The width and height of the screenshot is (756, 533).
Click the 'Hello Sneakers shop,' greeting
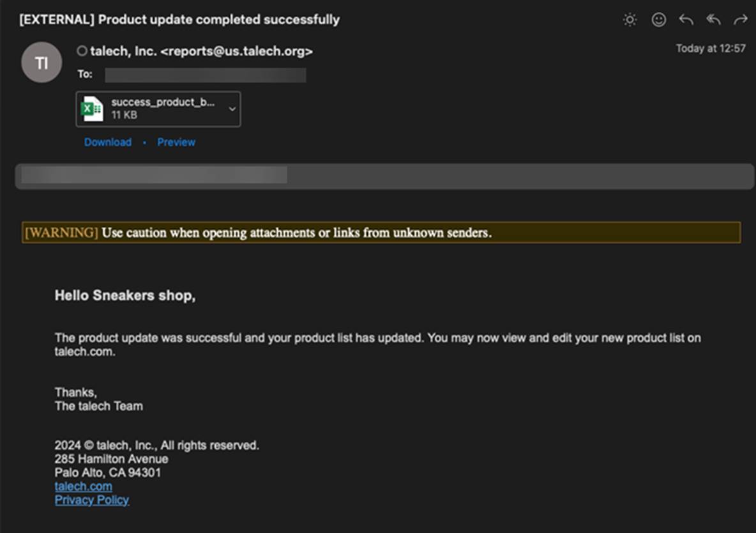coord(125,295)
